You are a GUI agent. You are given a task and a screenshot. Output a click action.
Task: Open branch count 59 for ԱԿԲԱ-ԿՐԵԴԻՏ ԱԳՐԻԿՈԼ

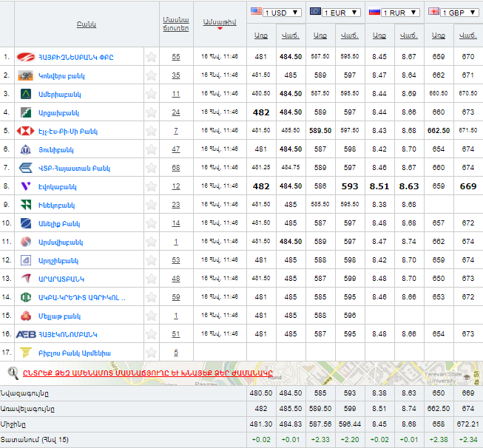click(x=176, y=297)
